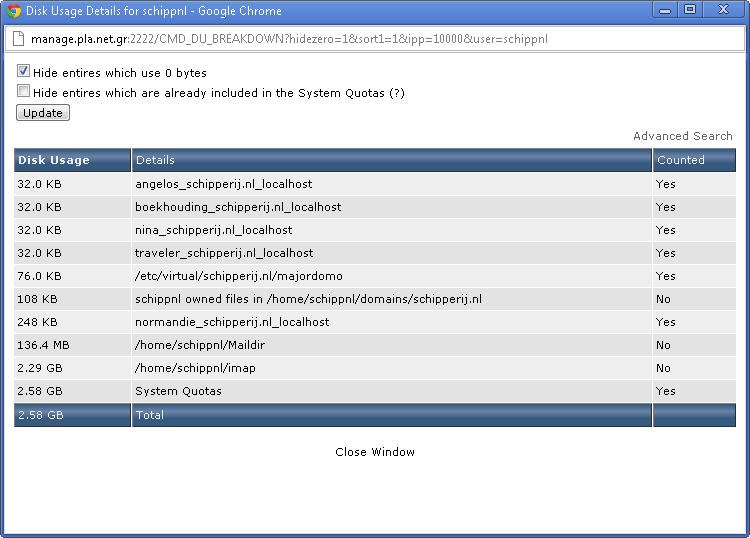750x538 pixels.
Task: Click the Close Window link
Action: [375, 452]
